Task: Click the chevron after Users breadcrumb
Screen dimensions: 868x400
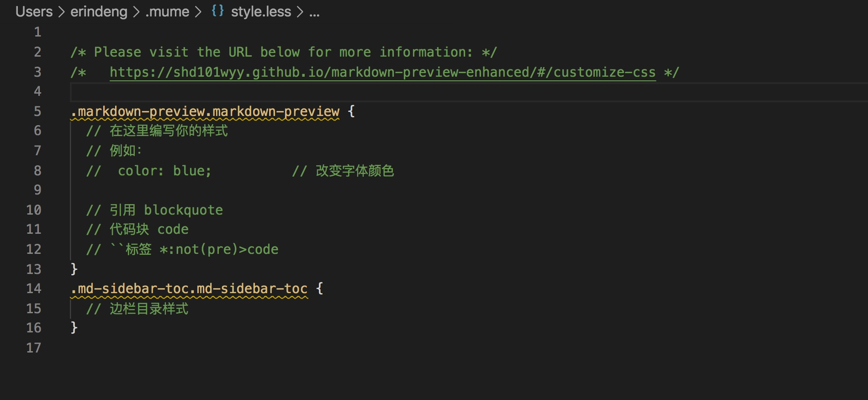Action: (62, 12)
